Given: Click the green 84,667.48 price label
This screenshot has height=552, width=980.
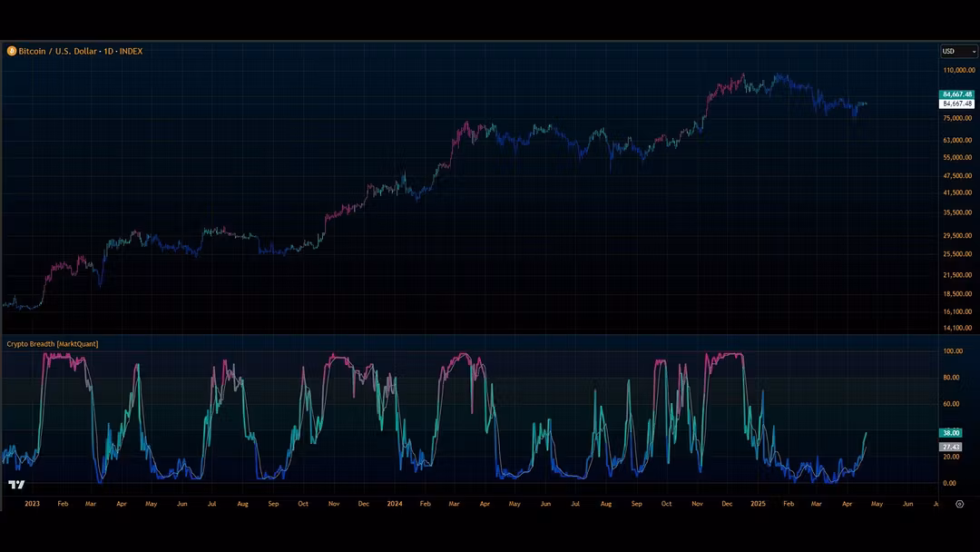Looking at the screenshot, I should coord(957,94).
